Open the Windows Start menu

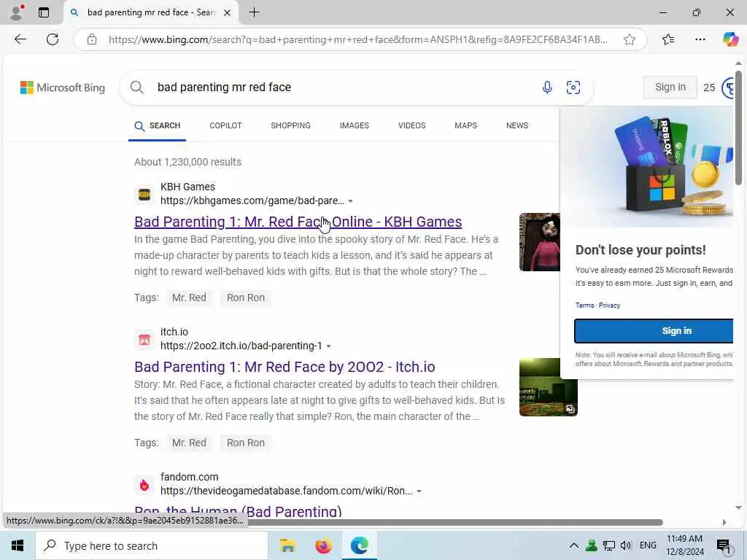click(x=18, y=545)
